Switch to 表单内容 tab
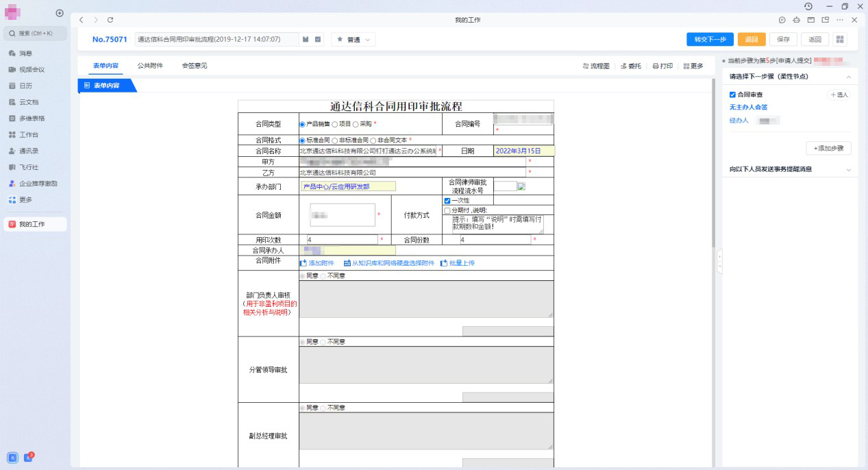Viewport: 868px width, 470px height. (106, 66)
